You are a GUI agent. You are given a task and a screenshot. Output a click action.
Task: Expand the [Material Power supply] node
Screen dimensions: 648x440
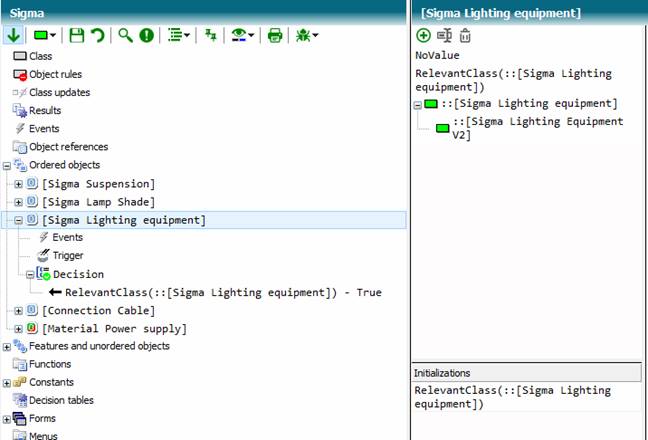click(x=18, y=329)
